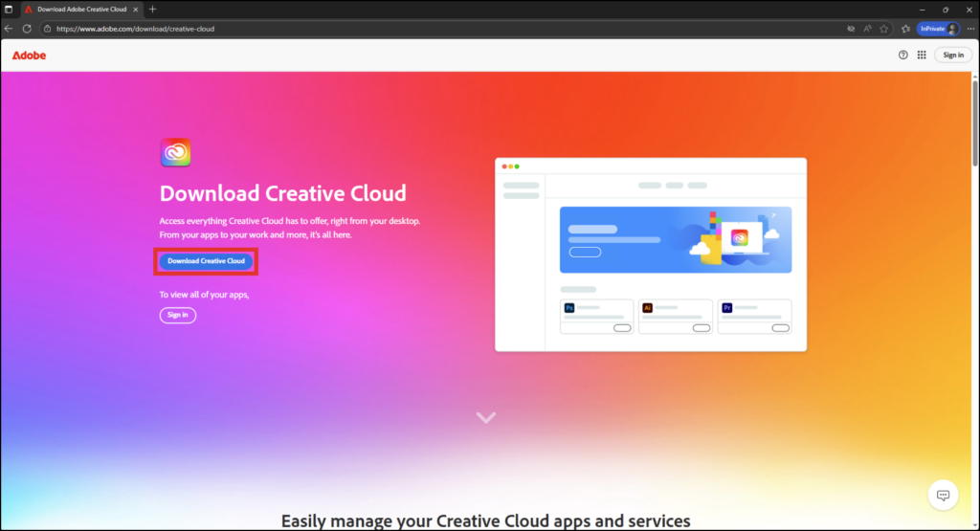Open the Adobe help question mark icon
Viewport: 980px width, 531px height.
[902, 55]
